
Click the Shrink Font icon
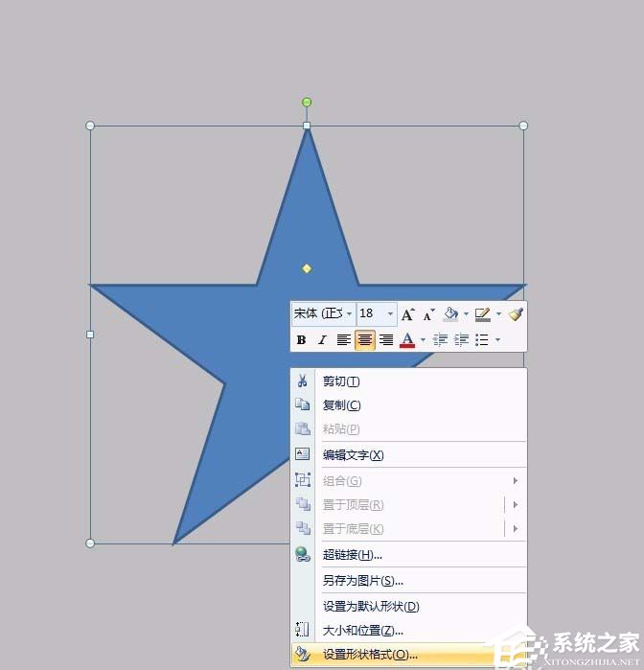pos(428,314)
